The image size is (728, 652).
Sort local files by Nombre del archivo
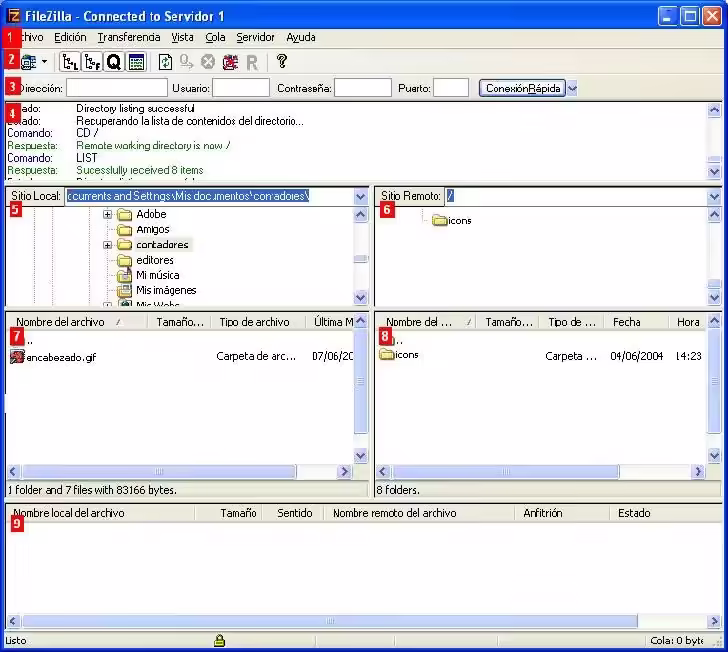pos(77,322)
